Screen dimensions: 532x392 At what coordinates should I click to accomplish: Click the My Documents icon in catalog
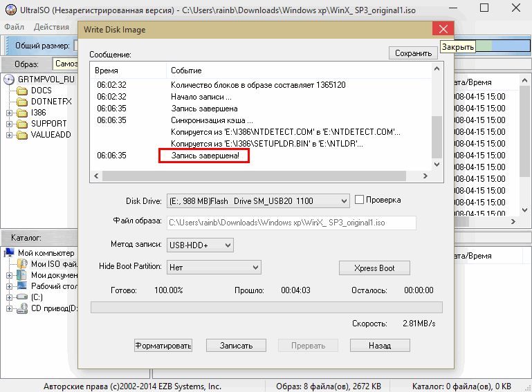21,275
